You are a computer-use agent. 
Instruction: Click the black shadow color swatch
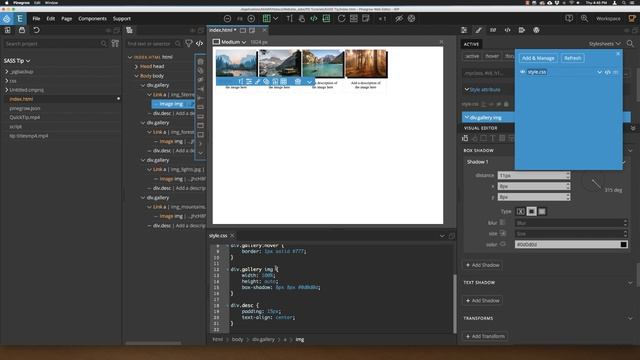click(623, 244)
